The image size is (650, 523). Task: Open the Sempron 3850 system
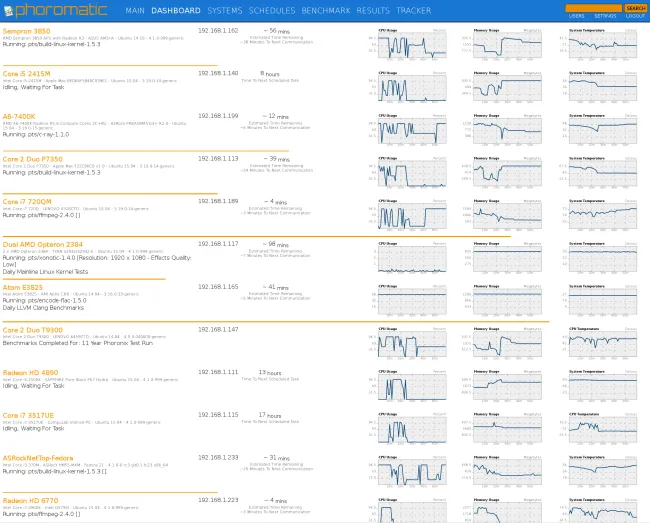pyautogui.click(x=26, y=31)
